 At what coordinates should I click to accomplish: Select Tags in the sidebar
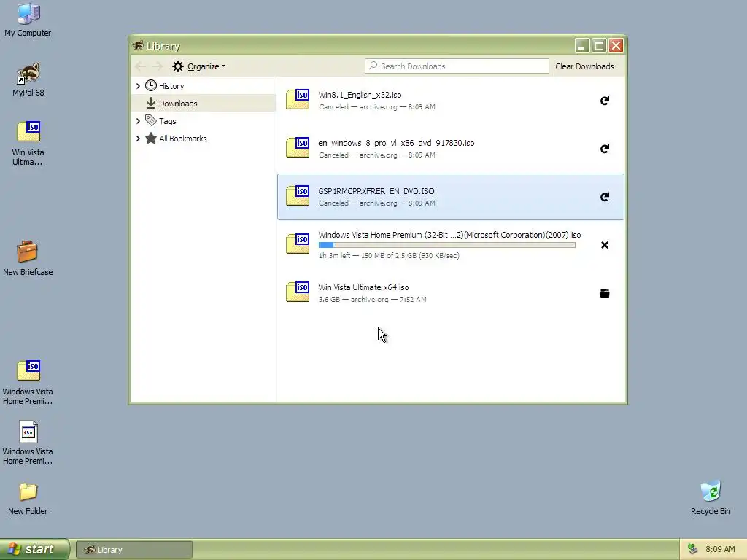pos(167,122)
